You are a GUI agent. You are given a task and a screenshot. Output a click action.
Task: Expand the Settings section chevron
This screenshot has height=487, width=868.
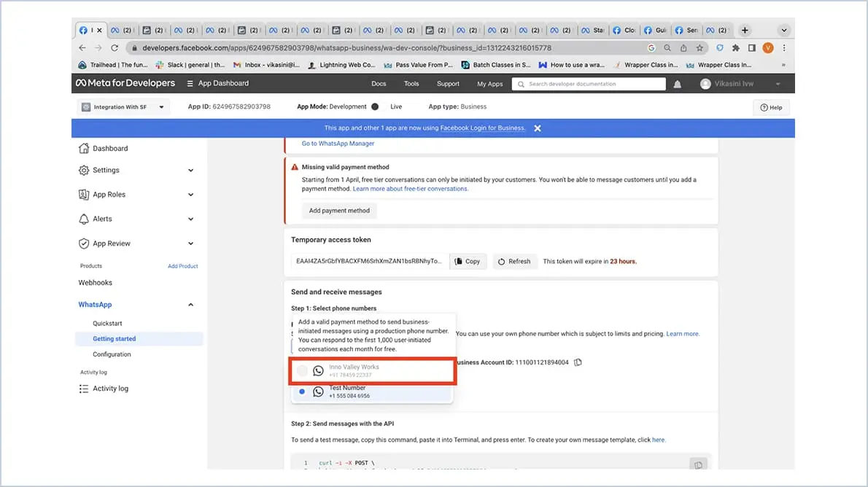[x=190, y=171]
